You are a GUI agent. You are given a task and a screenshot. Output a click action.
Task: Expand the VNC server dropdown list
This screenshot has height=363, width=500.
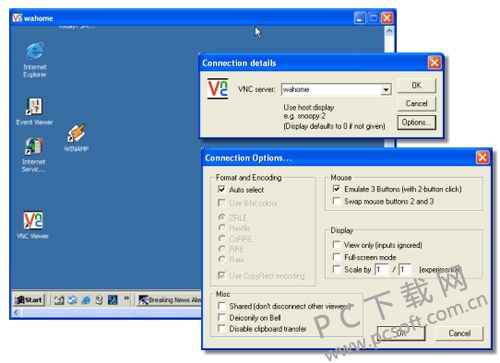[386, 90]
